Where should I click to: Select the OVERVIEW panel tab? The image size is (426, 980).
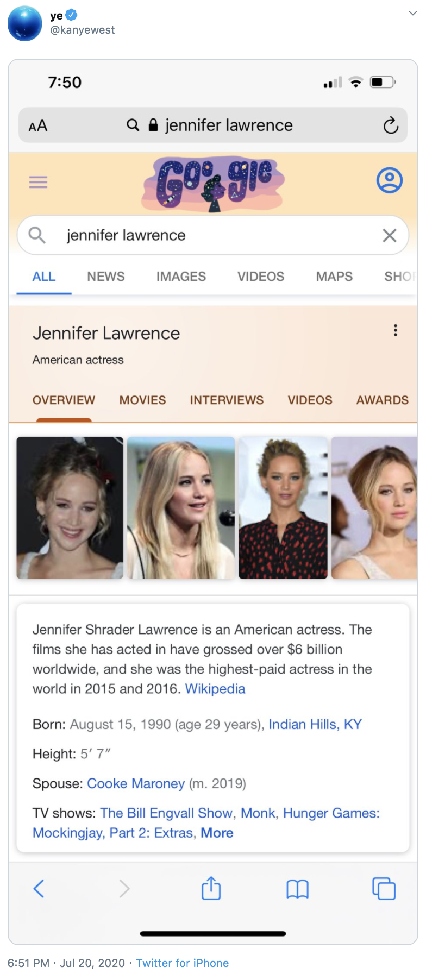click(64, 400)
